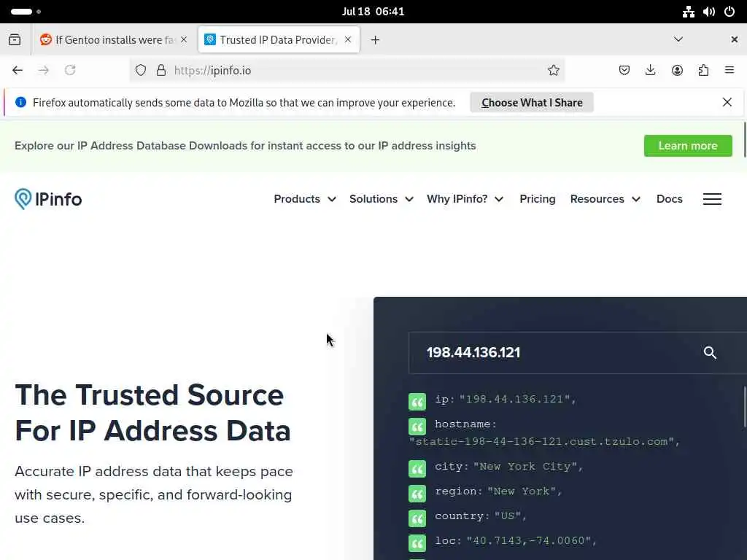747x560 pixels.
Task: Go back with the browser back arrow
Action: 18,71
